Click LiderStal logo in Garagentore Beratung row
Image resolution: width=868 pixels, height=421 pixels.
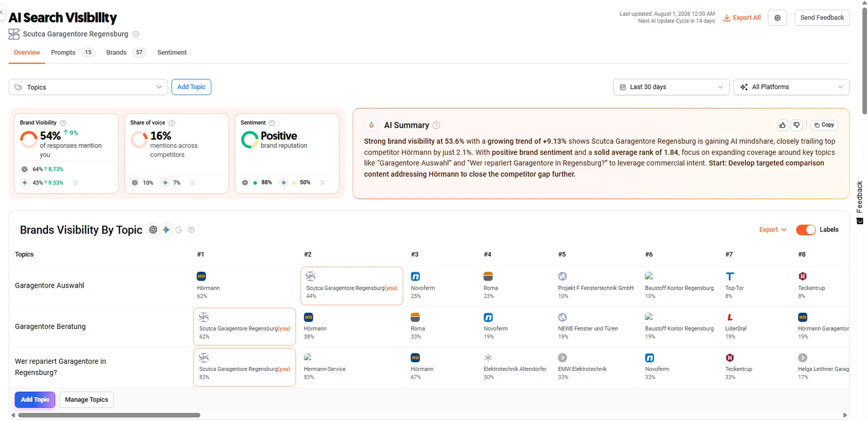730,317
